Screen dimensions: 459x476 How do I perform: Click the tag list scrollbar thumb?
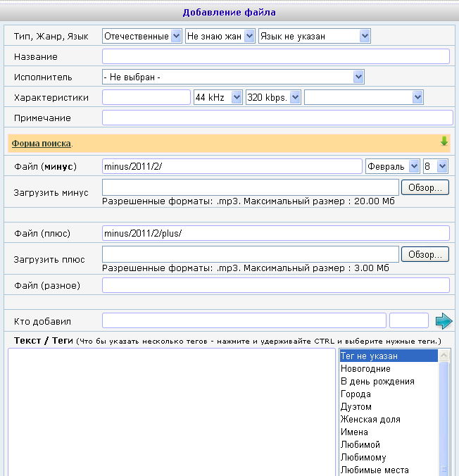(x=444, y=418)
